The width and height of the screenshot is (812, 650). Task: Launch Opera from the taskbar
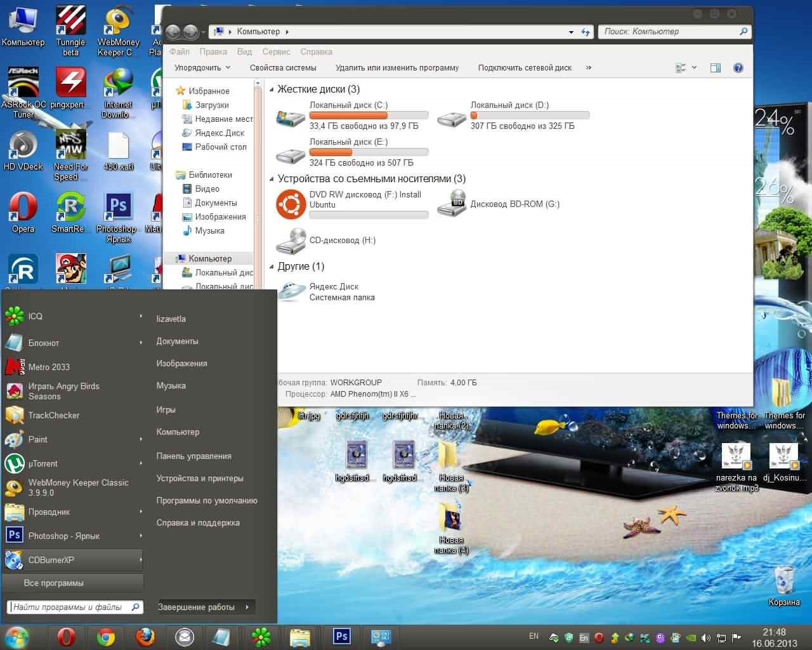[x=66, y=637]
